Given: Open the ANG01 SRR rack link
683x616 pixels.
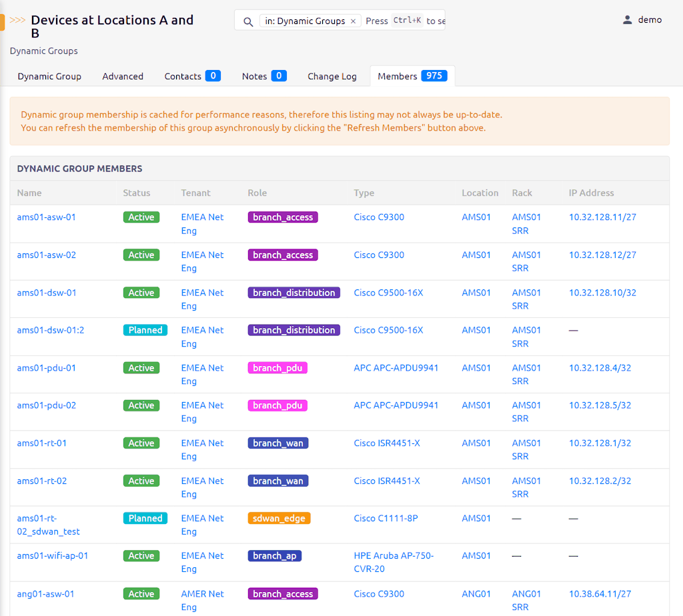Looking at the screenshot, I should (x=526, y=600).
